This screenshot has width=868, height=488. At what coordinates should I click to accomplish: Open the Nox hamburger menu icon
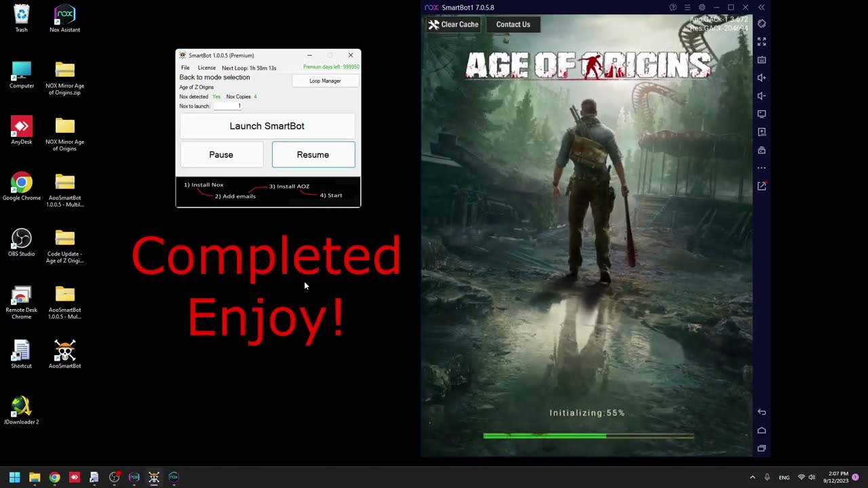[687, 7]
